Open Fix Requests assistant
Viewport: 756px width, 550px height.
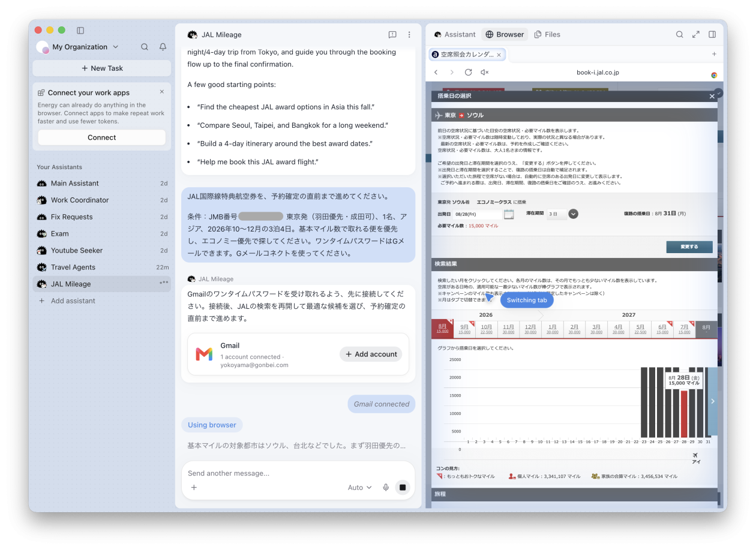coord(102,217)
